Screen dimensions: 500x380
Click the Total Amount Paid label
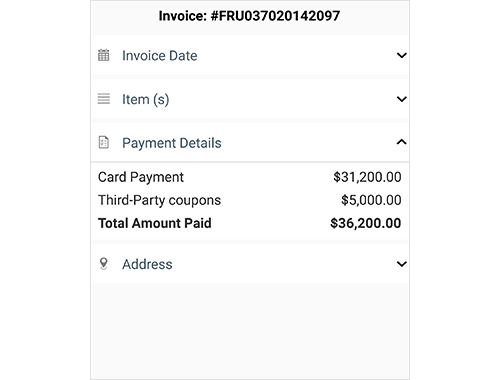point(155,223)
